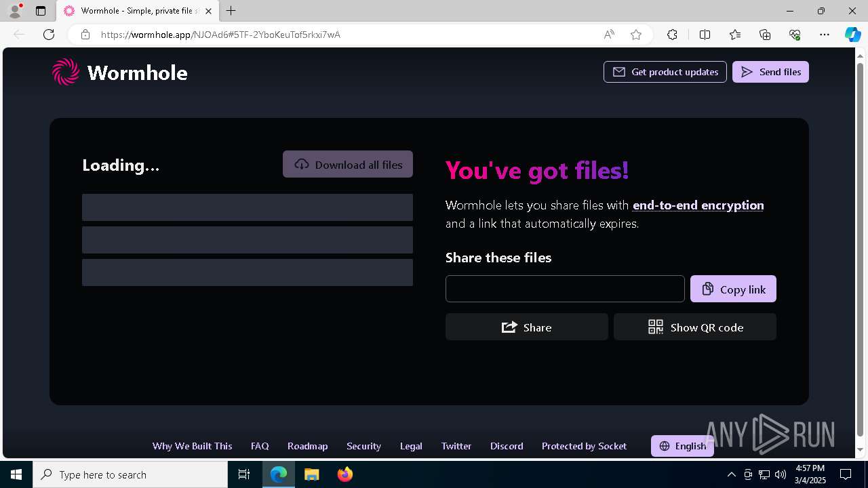The image size is (868, 488).
Task: Click the page vertical scrollbar
Action: tap(861, 251)
